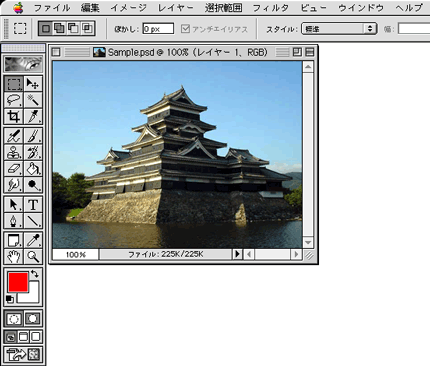Select the Magic Wand tool
Image resolution: width=430 pixels, height=366 pixels.
(33, 100)
